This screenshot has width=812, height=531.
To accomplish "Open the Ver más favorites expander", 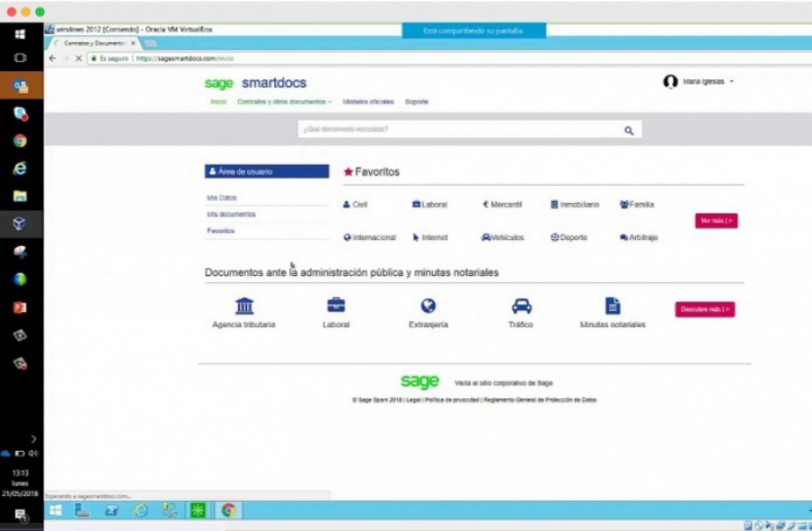I will point(715,219).
